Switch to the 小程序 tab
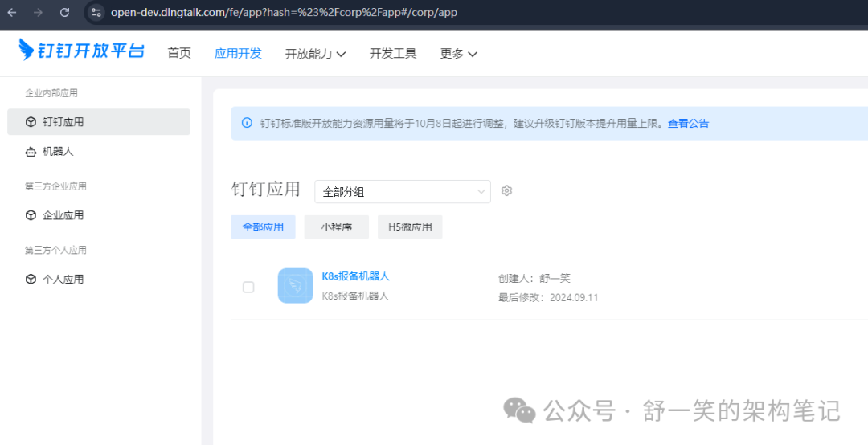 tap(337, 227)
